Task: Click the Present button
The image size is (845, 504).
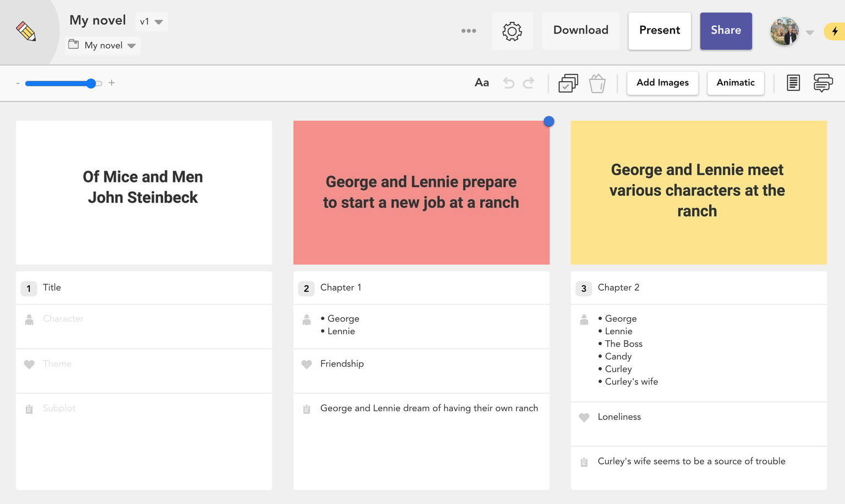Action: click(x=659, y=31)
